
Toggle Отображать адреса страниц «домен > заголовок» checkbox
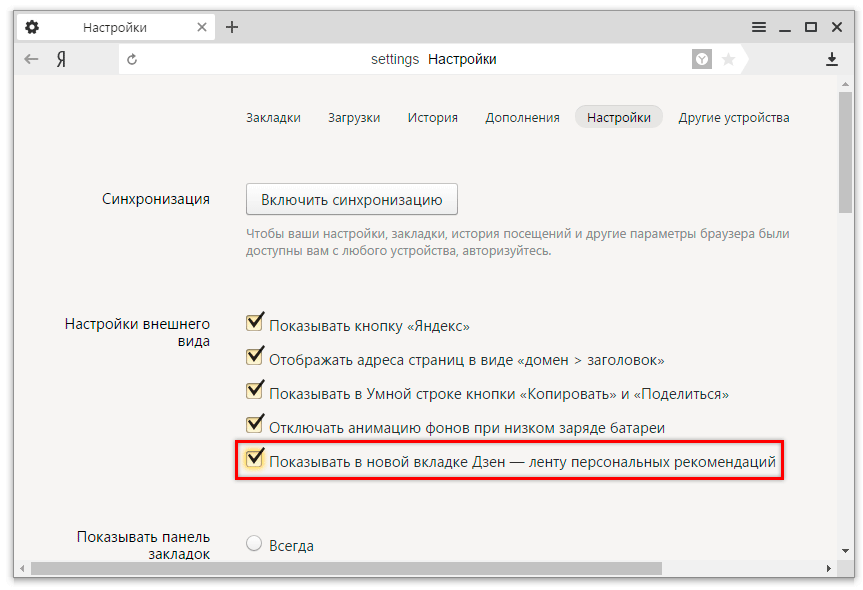point(254,356)
